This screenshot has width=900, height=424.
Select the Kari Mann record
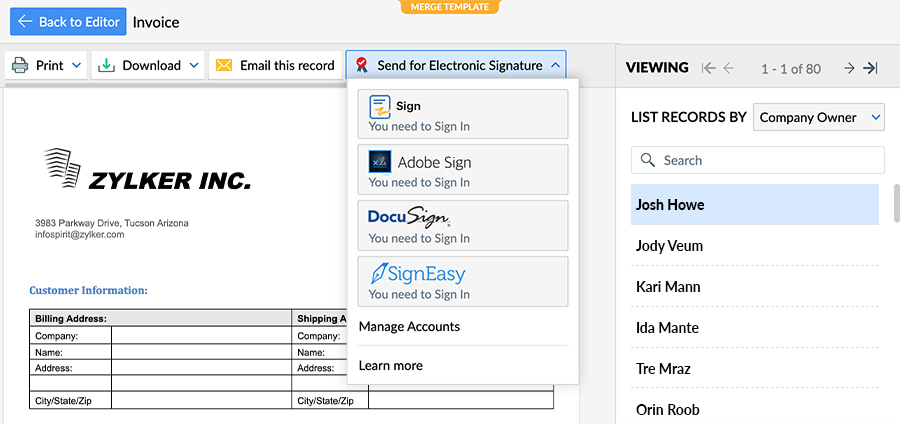[x=668, y=287]
